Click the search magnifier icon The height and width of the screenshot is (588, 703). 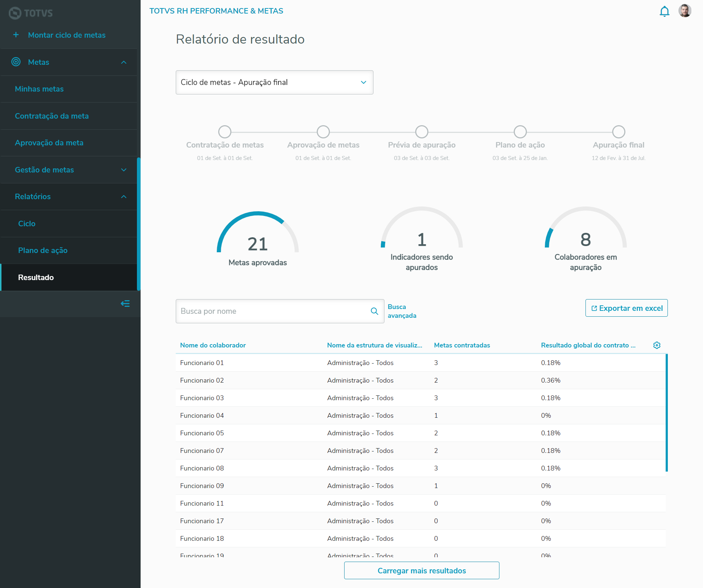coord(374,311)
